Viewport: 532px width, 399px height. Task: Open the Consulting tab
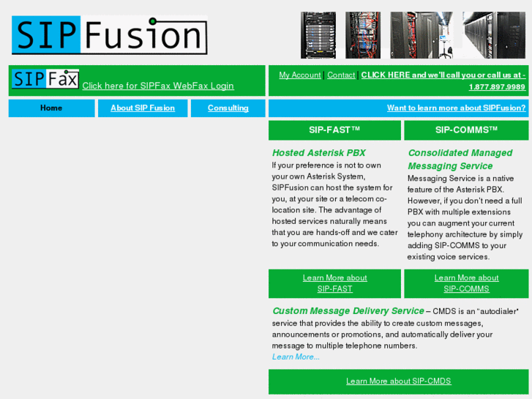pyautogui.click(x=228, y=108)
